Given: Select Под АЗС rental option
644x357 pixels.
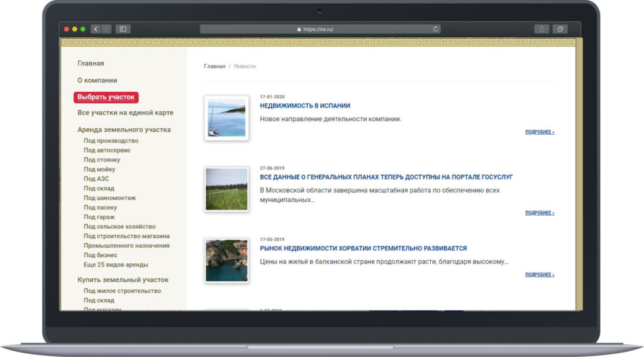Looking at the screenshot, I should (96, 179).
